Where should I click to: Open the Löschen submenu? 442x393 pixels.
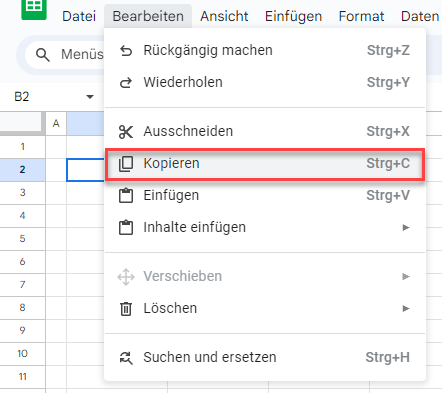click(x=265, y=308)
